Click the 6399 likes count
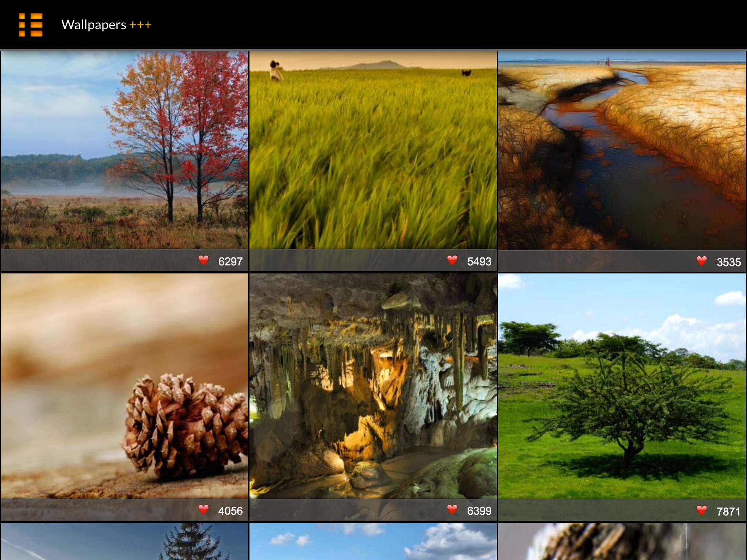Viewport: 747px width, 560px height. click(479, 511)
